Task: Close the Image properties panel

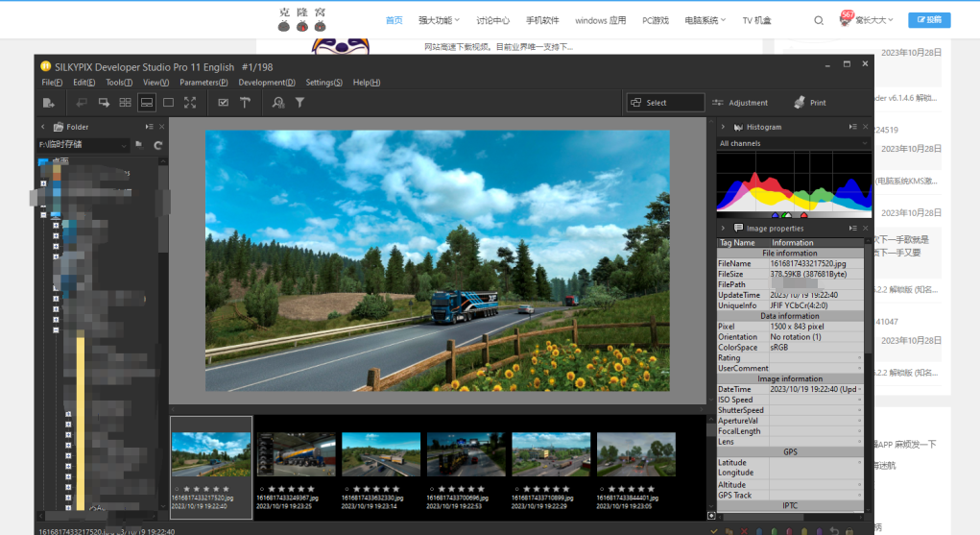Action: (866, 228)
